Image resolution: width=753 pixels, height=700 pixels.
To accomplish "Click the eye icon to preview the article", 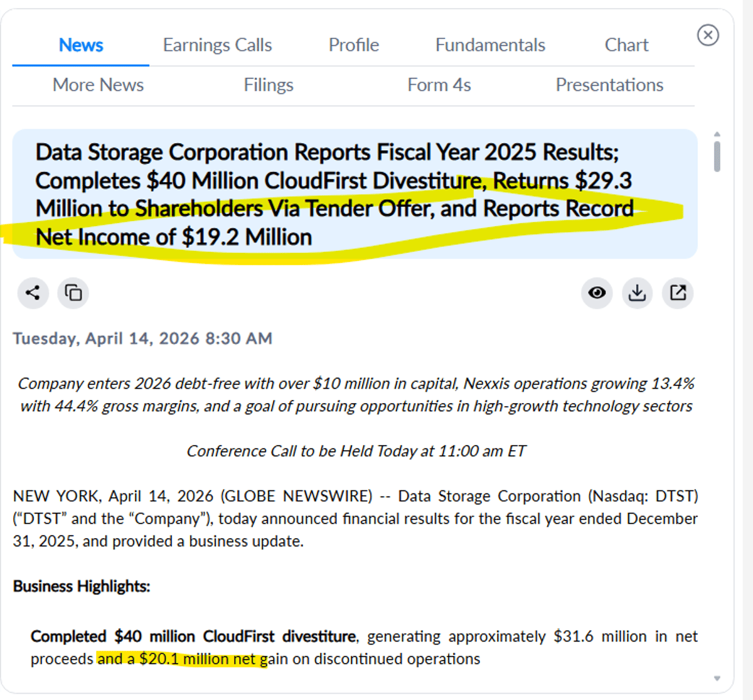I will point(597,293).
